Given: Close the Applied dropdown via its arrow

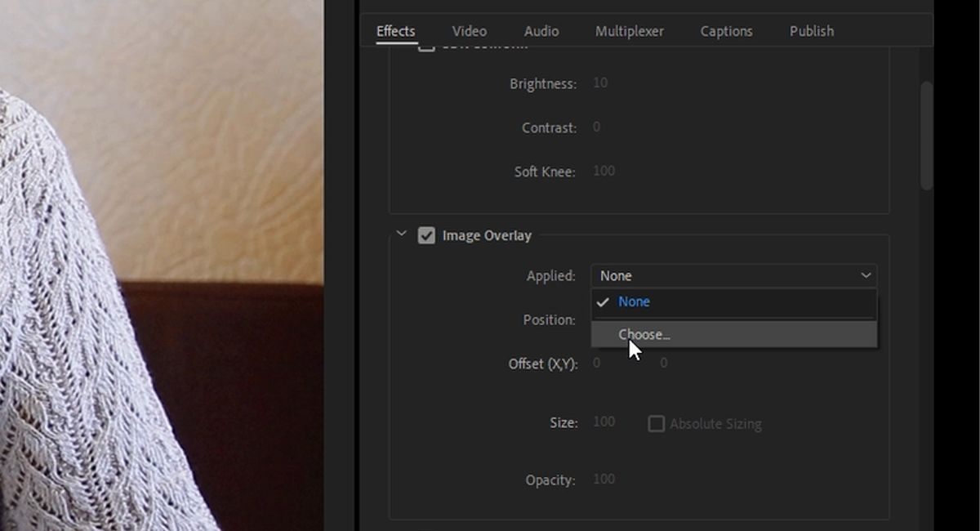Looking at the screenshot, I should point(866,275).
